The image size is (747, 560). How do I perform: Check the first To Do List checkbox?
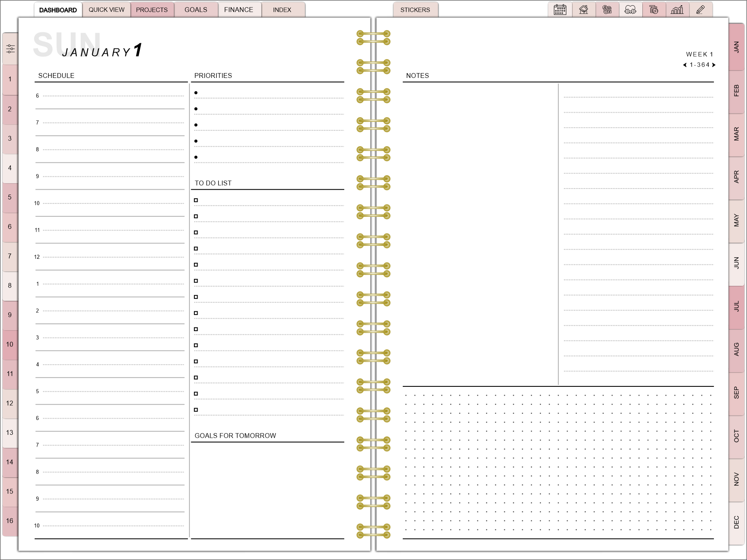point(196,200)
